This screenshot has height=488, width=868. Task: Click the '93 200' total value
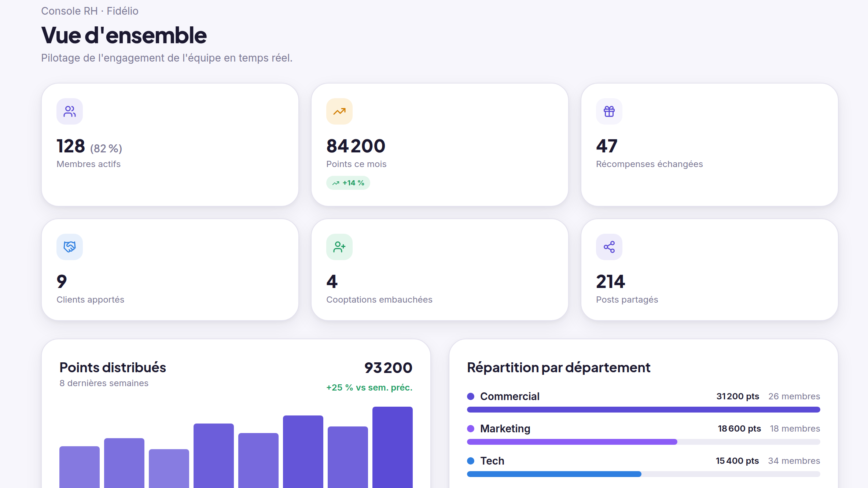tap(389, 367)
